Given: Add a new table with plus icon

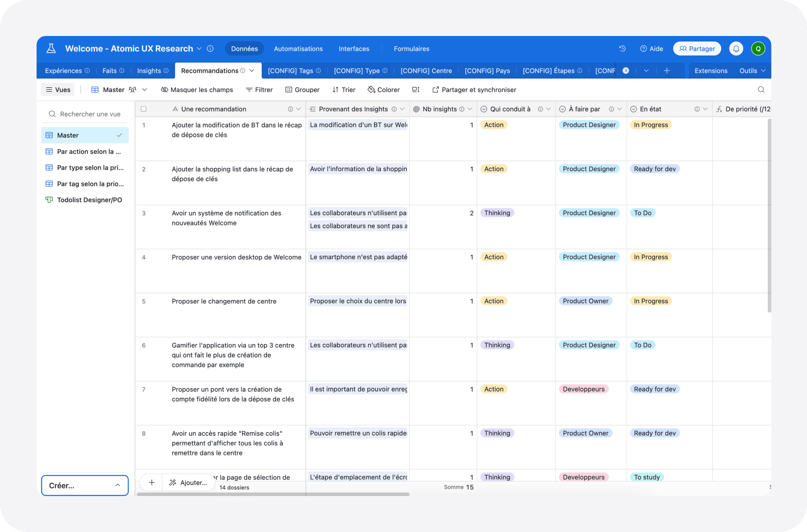Looking at the screenshot, I should coord(667,71).
